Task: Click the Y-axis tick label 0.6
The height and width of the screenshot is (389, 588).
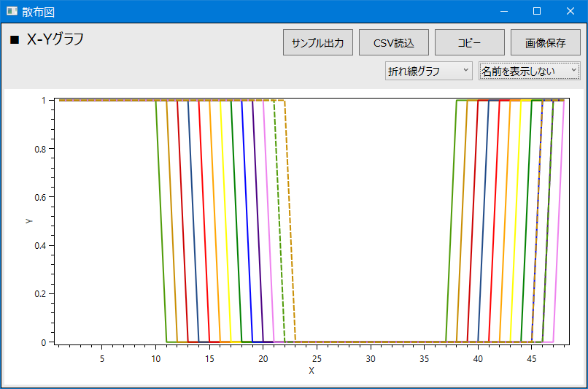Action: click(40, 198)
